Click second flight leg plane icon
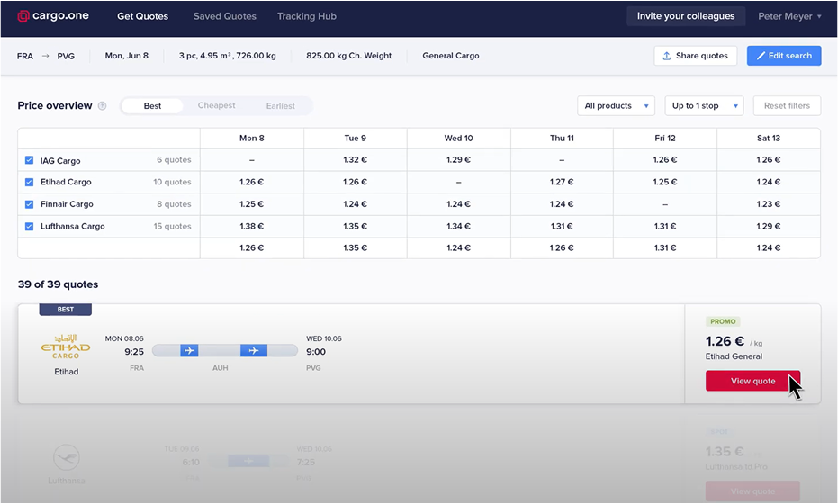 click(253, 350)
